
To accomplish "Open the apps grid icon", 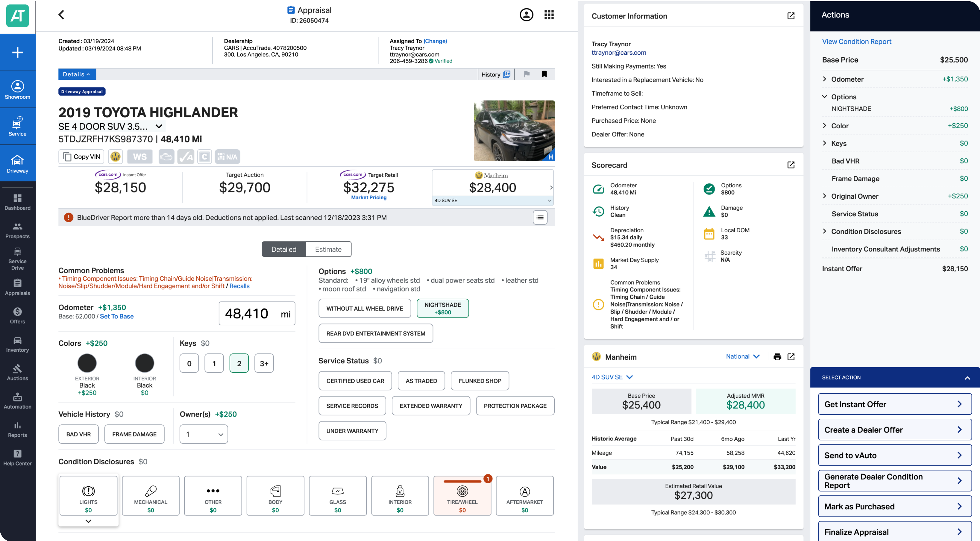I will [549, 14].
